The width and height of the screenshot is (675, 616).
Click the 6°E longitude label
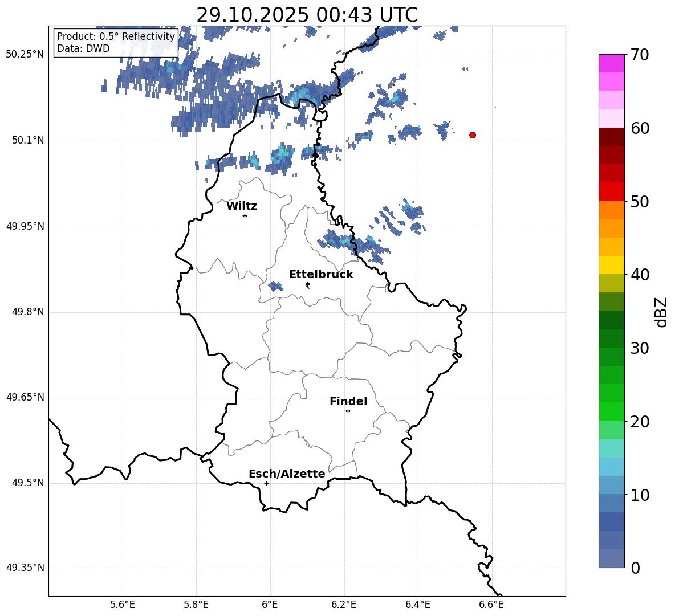pyautogui.click(x=270, y=605)
